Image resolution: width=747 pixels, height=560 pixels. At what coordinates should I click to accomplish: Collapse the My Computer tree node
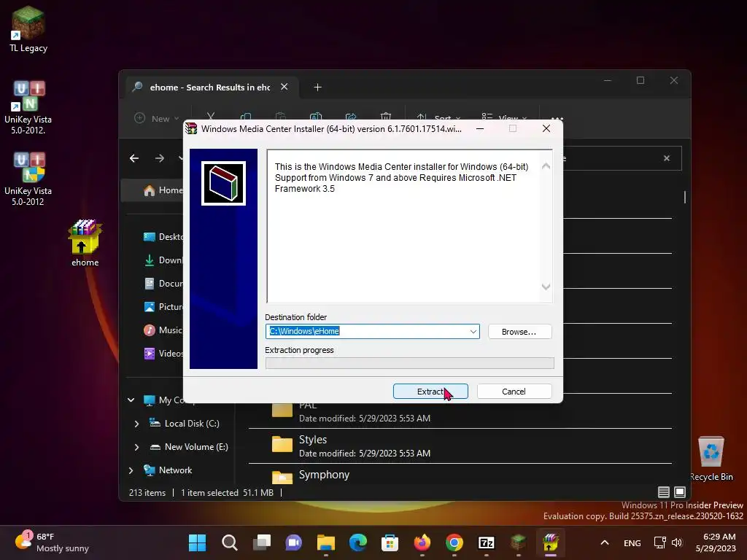pyautogui.click(x=131, y=400)
